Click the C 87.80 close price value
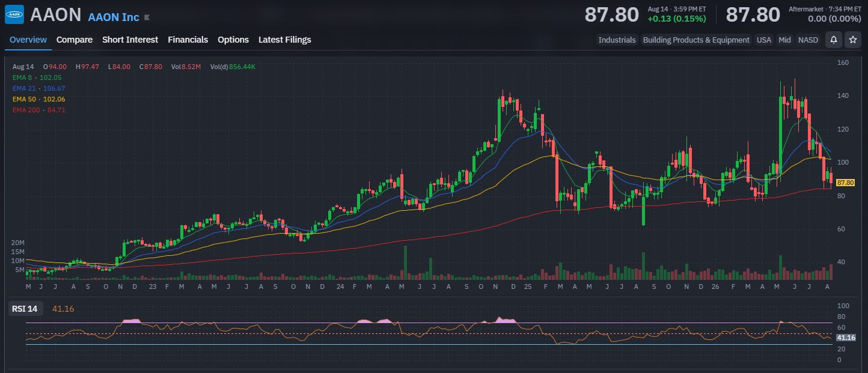 pyautogui.click(x=151, y=67)
